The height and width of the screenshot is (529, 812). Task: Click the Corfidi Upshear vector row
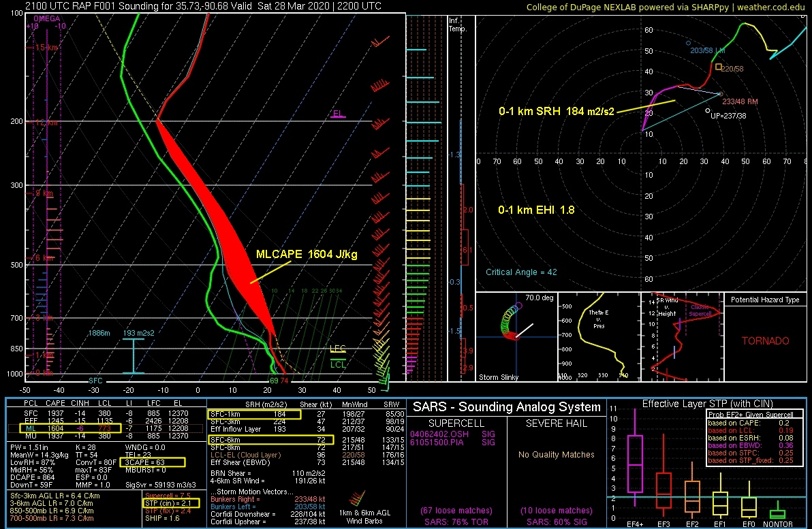(268, 522)
